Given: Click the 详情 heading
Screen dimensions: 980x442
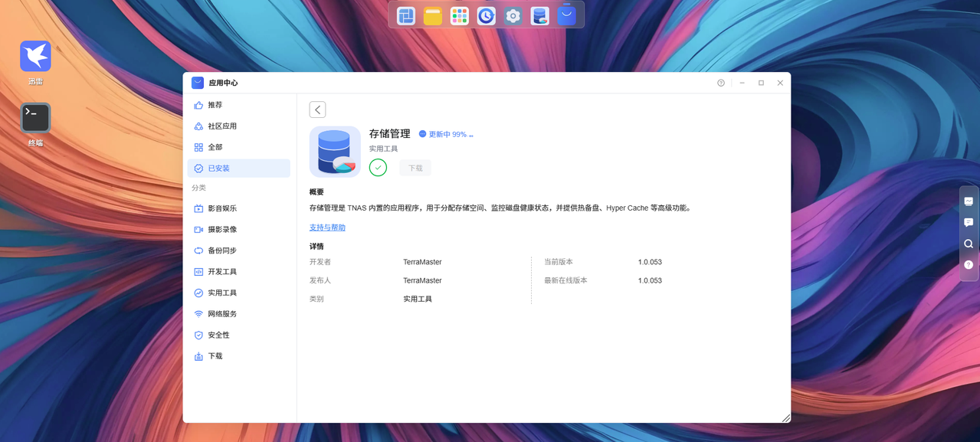Looking at the screenshot, I should [316, 247].
